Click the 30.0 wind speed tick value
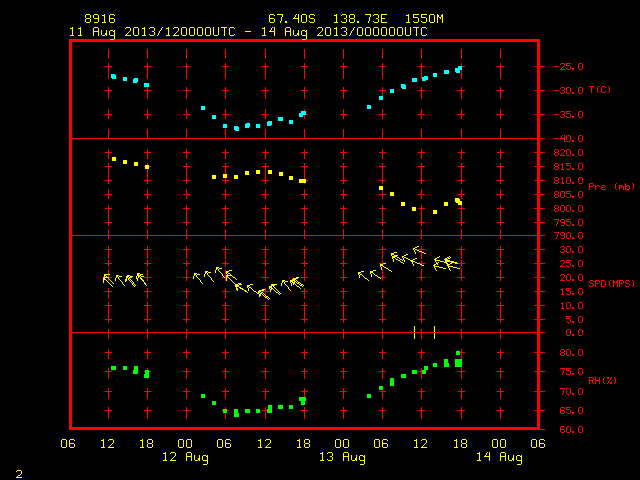Viewport: 640px width, 480px height. [571, 250]
